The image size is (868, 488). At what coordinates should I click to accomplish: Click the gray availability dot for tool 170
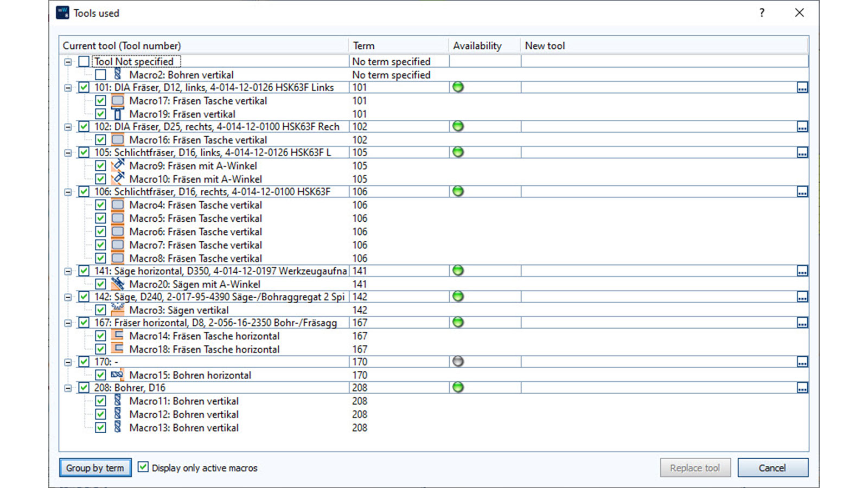(457, 361)
